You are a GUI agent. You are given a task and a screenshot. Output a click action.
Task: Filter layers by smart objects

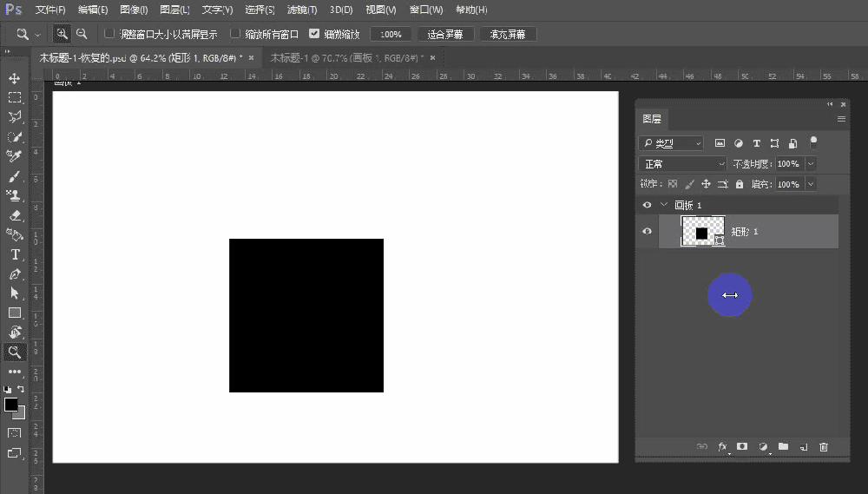point(793,143)
